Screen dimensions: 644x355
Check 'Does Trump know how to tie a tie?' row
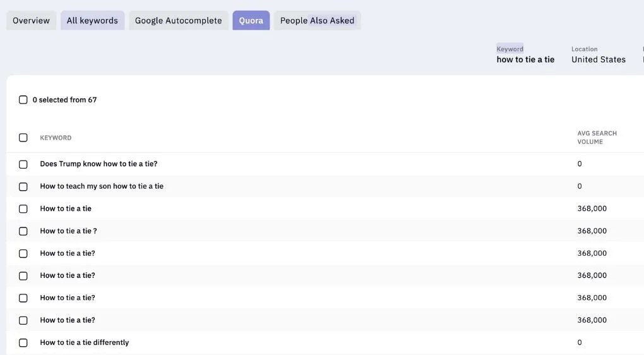pyautogui.click(x=23, y=164)
